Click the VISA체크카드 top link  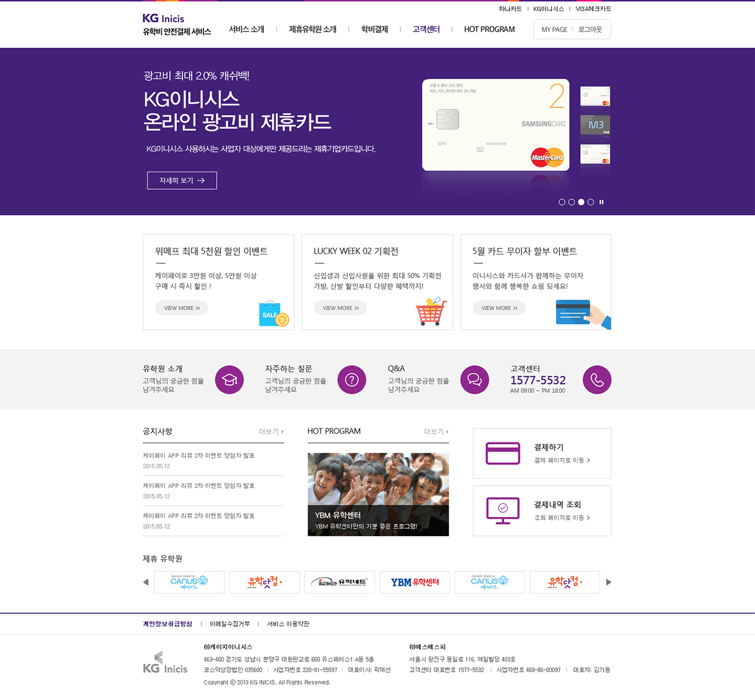(x=593, y=9)
